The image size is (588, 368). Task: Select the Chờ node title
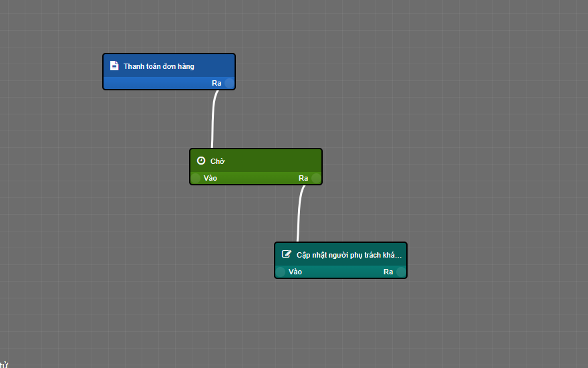[218, 161]
